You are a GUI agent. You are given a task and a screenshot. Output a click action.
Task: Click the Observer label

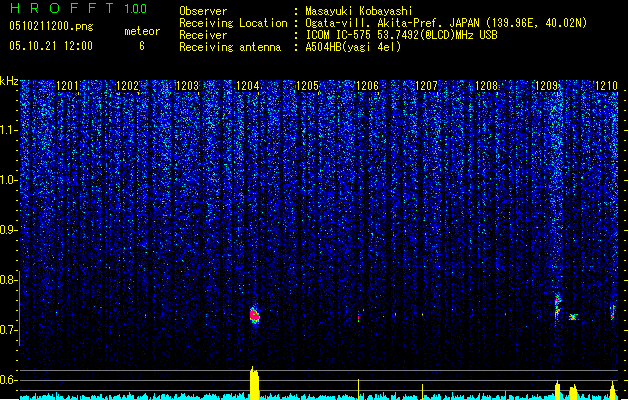[x=203, y=11]
